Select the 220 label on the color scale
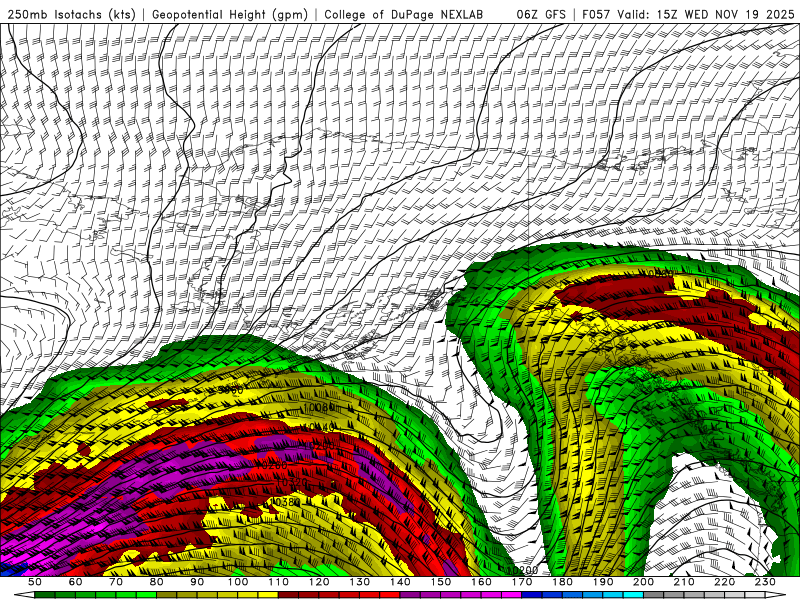This screenshot has height=600, width=800. coord(725,582)
